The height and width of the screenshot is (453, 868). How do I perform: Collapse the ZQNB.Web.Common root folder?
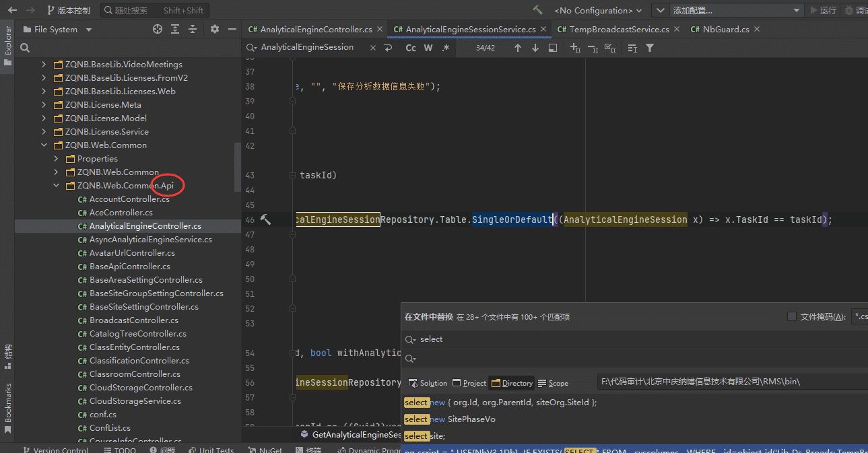point(44,145)
